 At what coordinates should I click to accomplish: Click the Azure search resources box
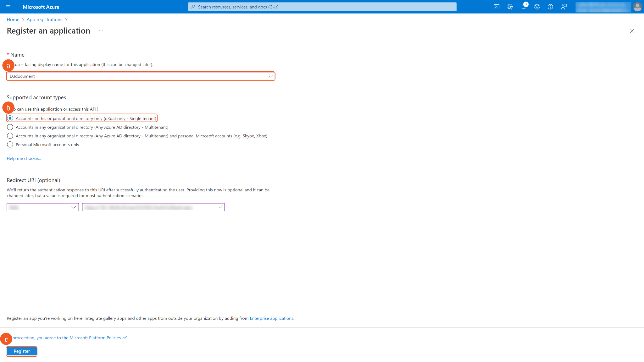(322, 7)
